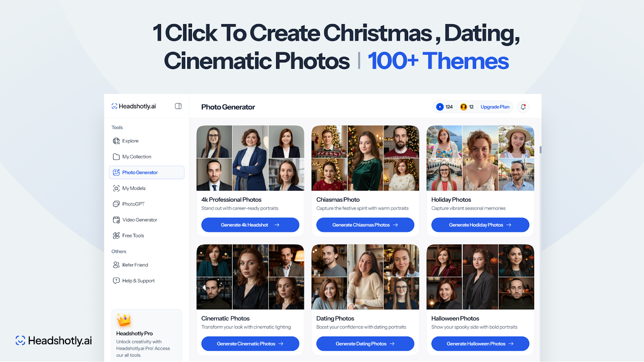Image resolution: width=644 pixels, height=362 pixels.
Task: Launch the Video Generator
Action: pos(139,220)
